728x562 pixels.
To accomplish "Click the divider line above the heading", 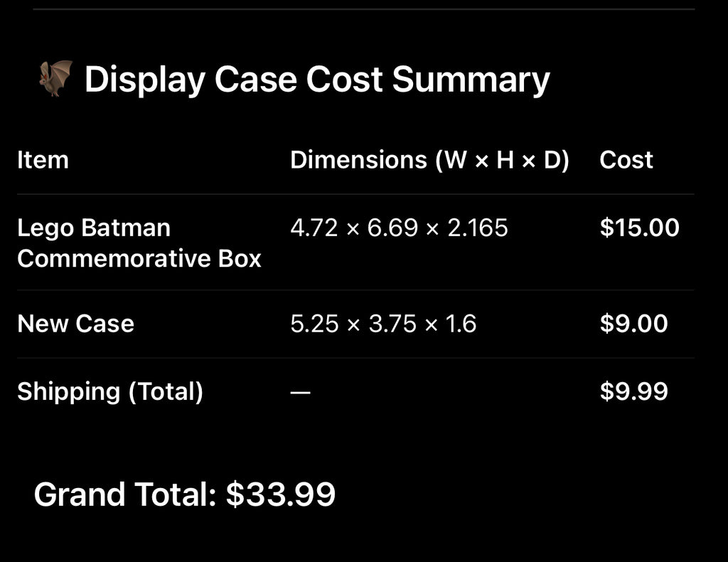I will click(x=363, y=9).
